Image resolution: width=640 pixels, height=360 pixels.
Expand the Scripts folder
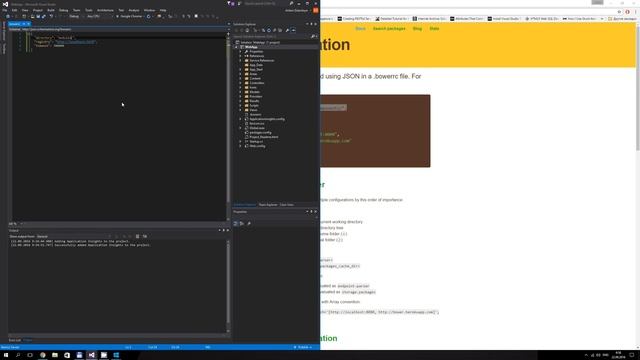[x=241, y=105]
